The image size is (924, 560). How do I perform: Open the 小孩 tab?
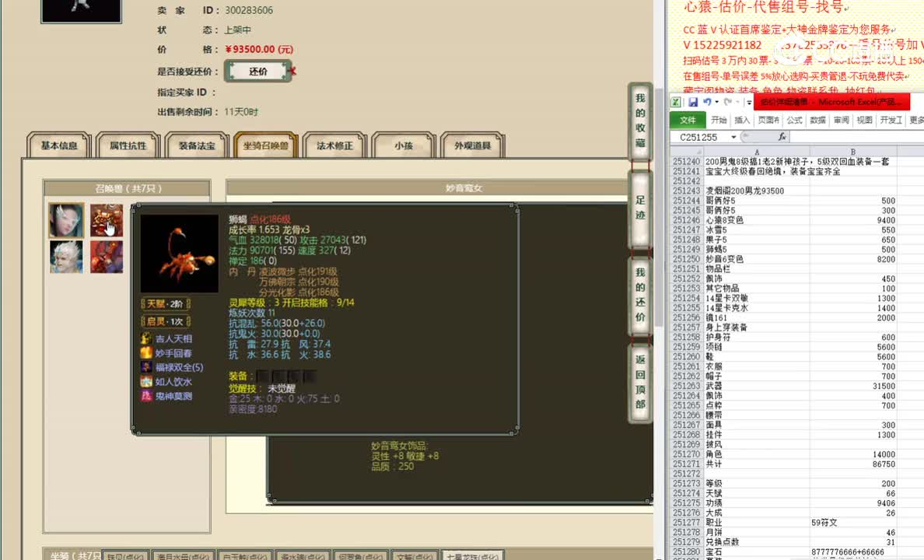(x=404, y=145)
